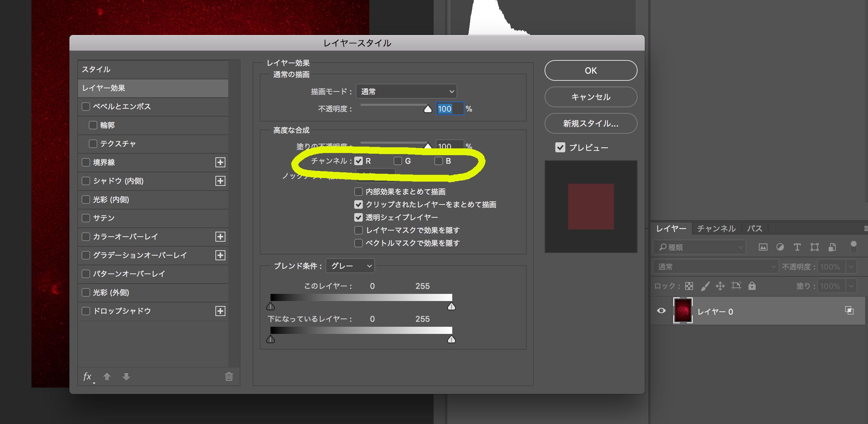Click the delete-effect trash icon
The width and height of the screenshot is (868, 424).
point(229,376)
